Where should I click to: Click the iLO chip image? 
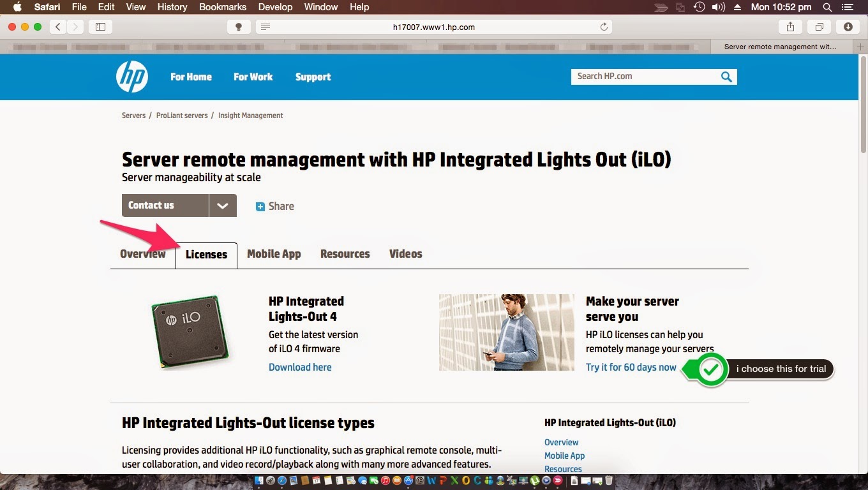(190, 332)
